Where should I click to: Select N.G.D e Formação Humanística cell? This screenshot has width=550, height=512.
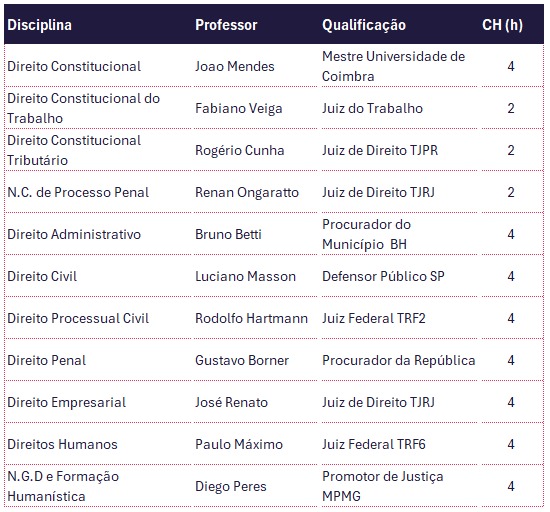pyautogui.click(x=98, y=486)
